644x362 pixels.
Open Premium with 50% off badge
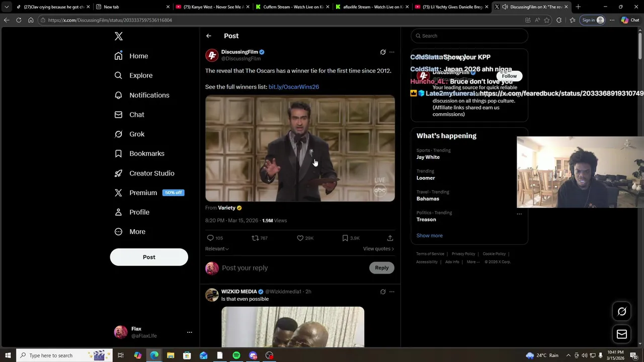[x=149, y=193]
